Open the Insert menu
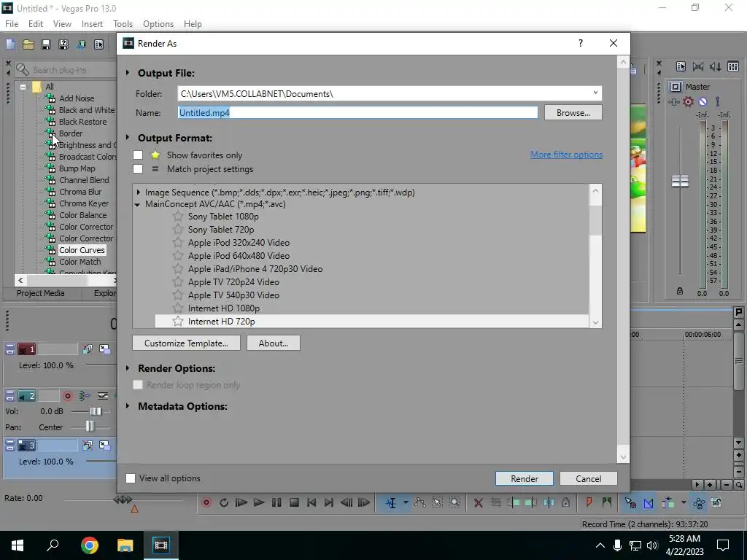The width and height of the screenshot is (747, 560). tap(92, 24)
